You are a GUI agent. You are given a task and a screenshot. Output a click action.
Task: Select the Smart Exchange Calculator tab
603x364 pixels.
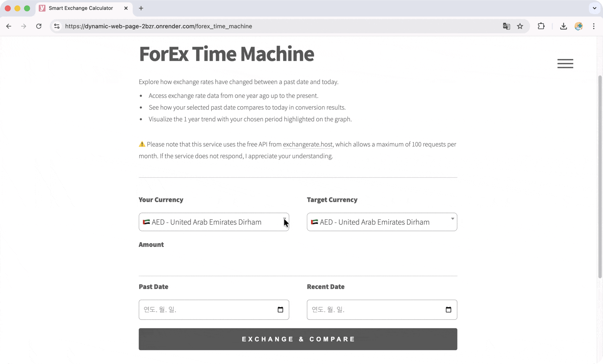point(81,8)
